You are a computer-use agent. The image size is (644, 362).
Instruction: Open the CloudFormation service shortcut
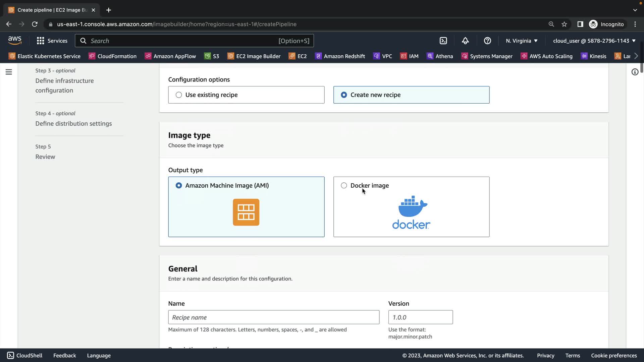tap(112, 56)
